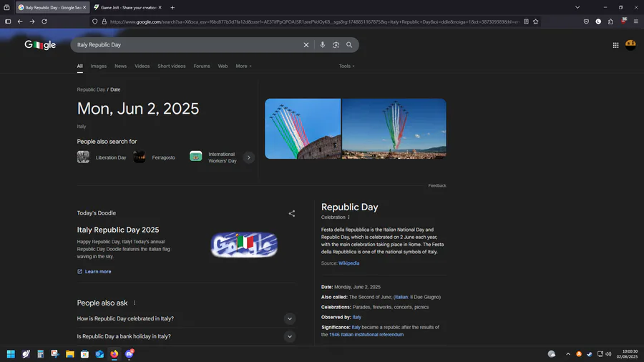Viewport: 644px width, 362px height.
Task: Open 1946 Italian institutional referendum link
Action: (x=366, y=335)
